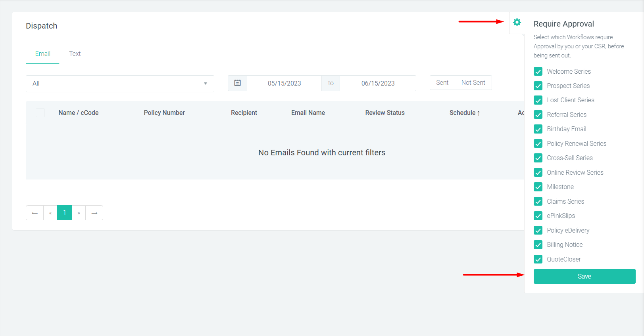Go to first page arrow

pyautogui.click(x=35, y=213)
